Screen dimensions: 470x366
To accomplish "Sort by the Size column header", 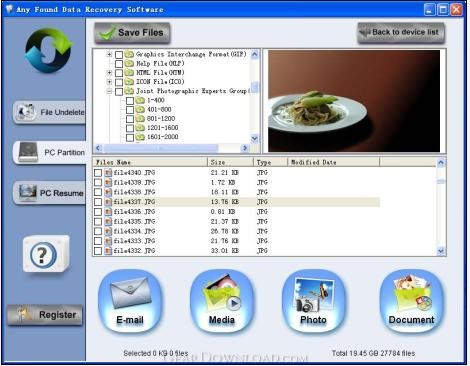I will (x=230, y=162).
